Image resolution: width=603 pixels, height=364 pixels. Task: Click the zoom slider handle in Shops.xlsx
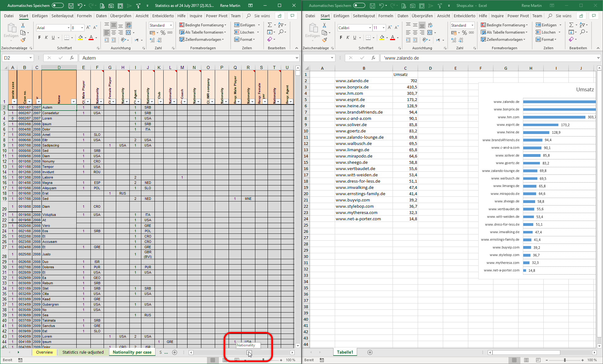click(565, 360)
